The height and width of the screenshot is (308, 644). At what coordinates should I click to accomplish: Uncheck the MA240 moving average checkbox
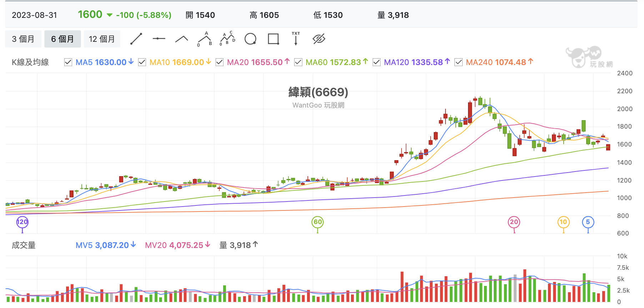coord(458,62)
